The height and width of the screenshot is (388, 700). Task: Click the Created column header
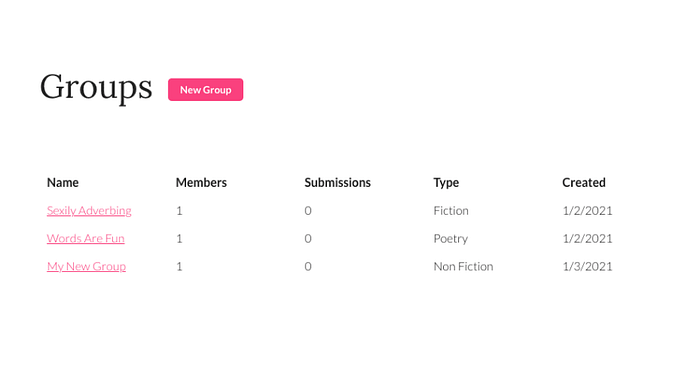[584, 183]
